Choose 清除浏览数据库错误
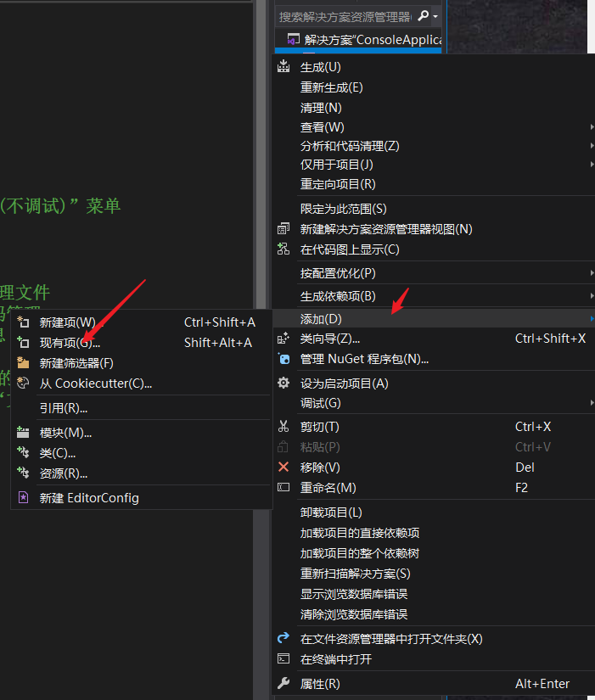Screen dimensions: 595x700 354,614
